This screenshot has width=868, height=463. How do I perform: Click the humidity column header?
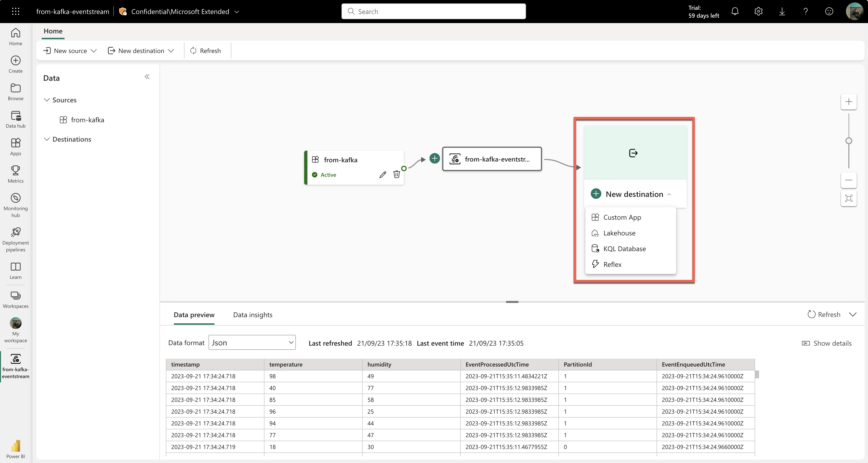pyautogui.click(x=411, y=364)
